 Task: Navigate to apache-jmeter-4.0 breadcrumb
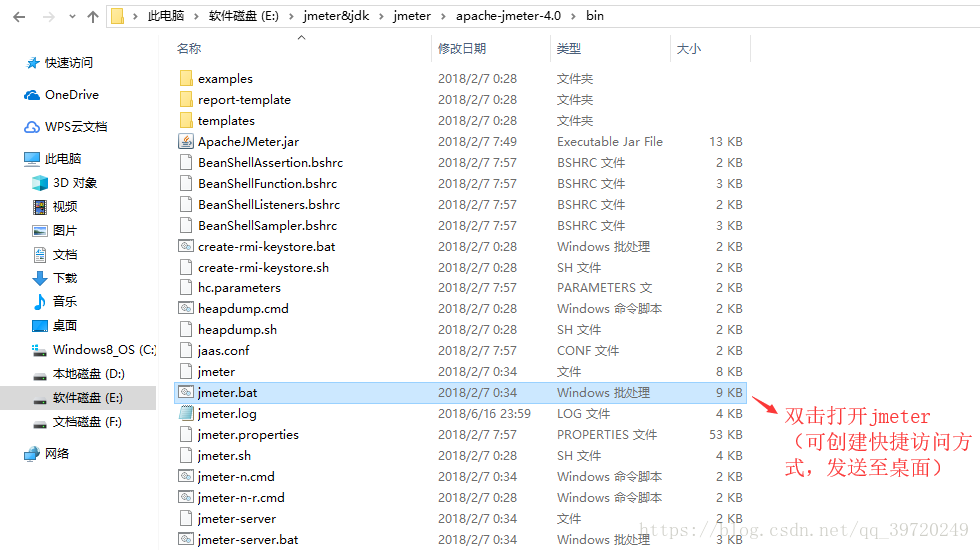point(508,16)
